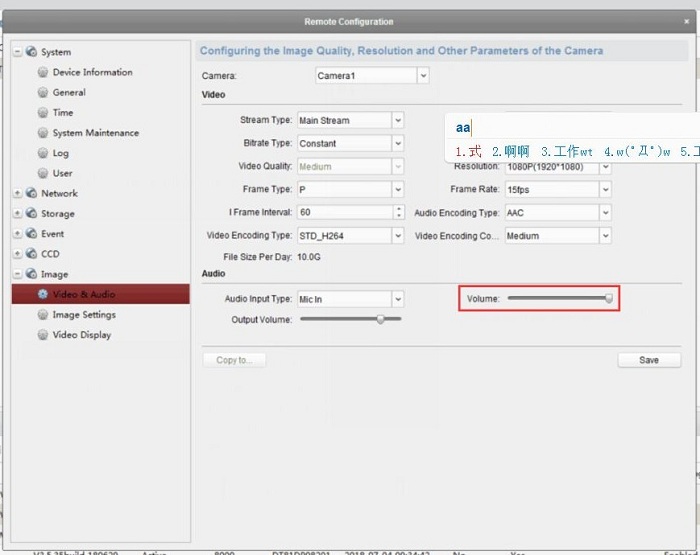
Task: Click the User gear icon
Action: [x=43, y=173]
